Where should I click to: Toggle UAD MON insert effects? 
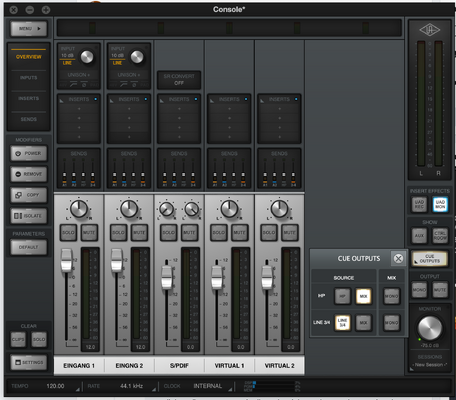440,204
